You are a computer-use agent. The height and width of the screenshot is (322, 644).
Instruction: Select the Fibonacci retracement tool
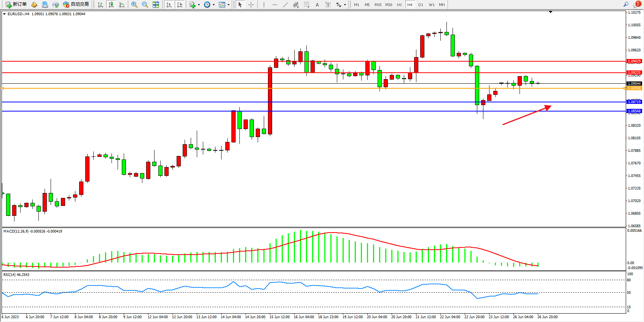[307, 5]
